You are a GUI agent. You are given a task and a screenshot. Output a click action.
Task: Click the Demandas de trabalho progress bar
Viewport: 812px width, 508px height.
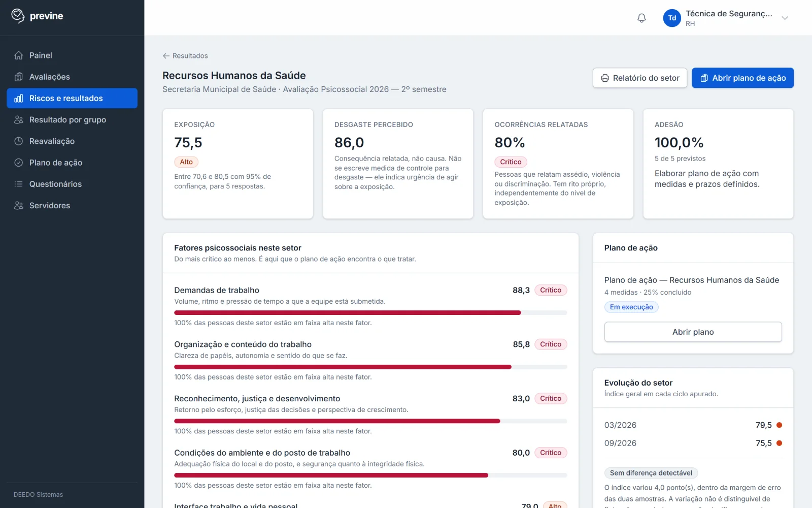370,313
